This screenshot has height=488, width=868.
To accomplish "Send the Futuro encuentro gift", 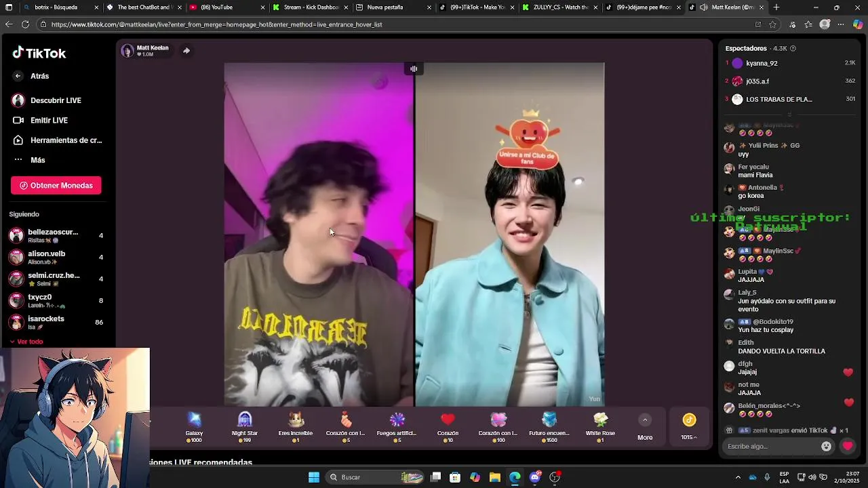I will point(549,427).
